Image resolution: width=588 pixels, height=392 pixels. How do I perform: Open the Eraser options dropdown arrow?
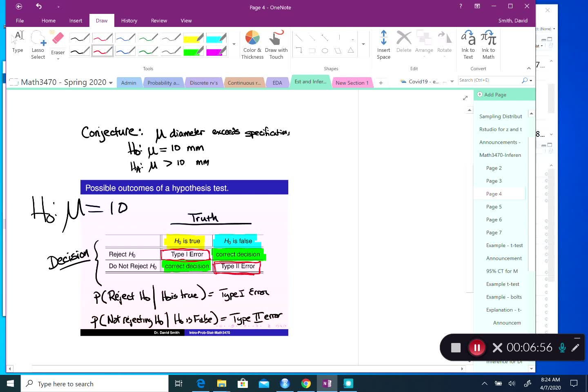(x=58, y=59)
